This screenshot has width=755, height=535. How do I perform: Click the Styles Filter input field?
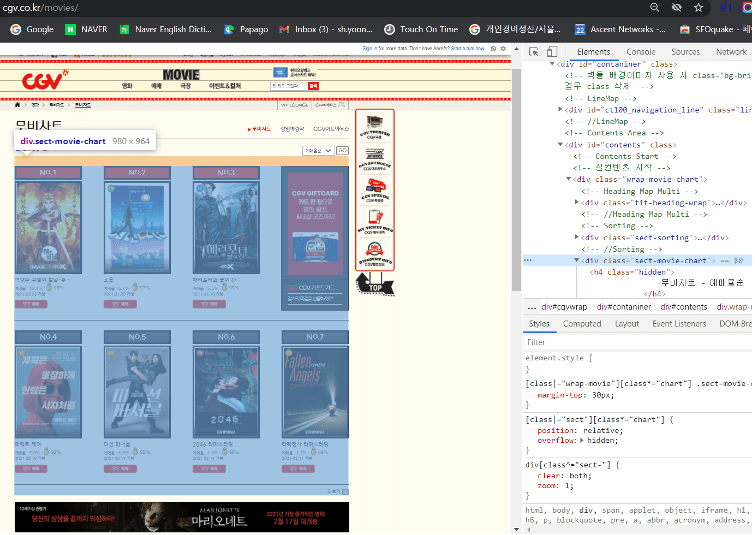tap(638, 342)
